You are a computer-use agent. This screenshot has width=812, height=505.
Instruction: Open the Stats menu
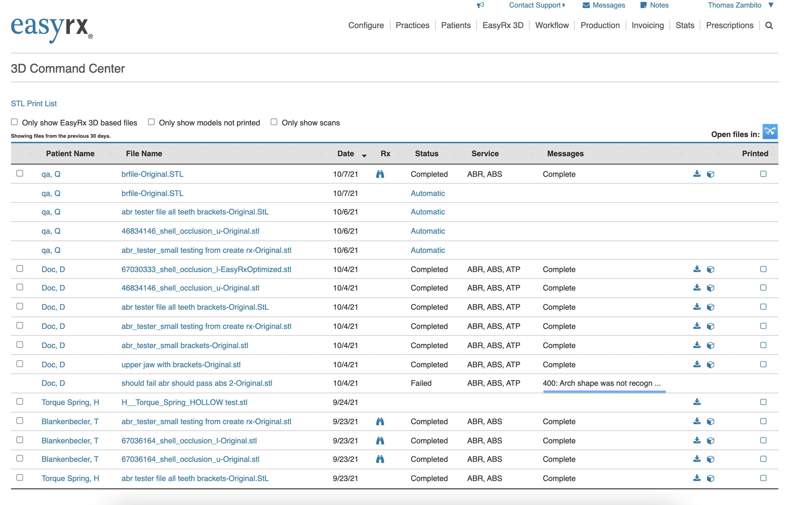[x=685, y=25]
